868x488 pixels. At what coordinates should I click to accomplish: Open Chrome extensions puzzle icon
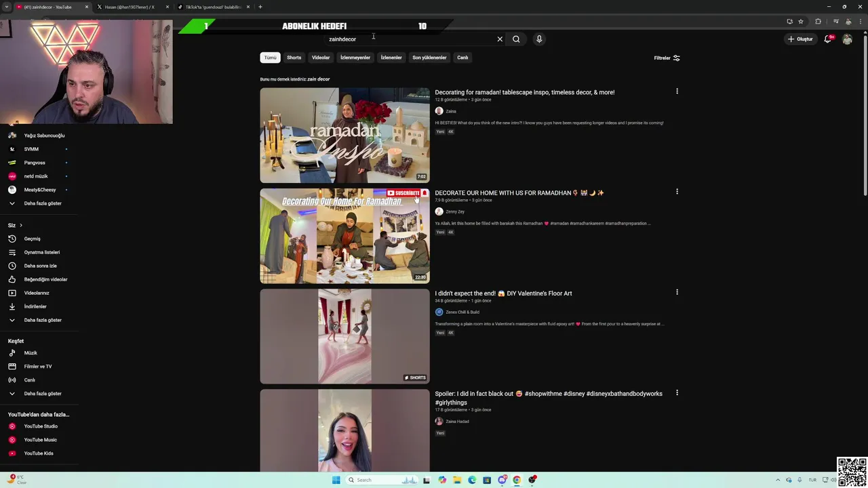coord(818,22)
